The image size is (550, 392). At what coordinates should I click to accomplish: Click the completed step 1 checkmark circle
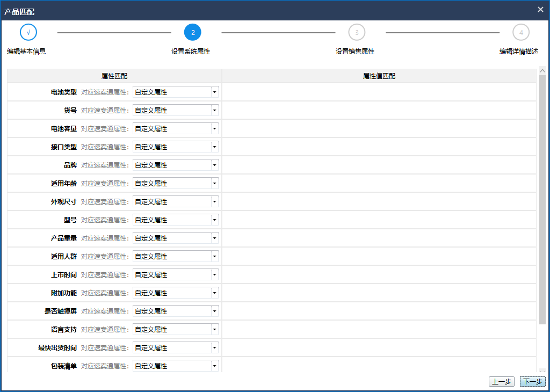[x=28, y=32]
